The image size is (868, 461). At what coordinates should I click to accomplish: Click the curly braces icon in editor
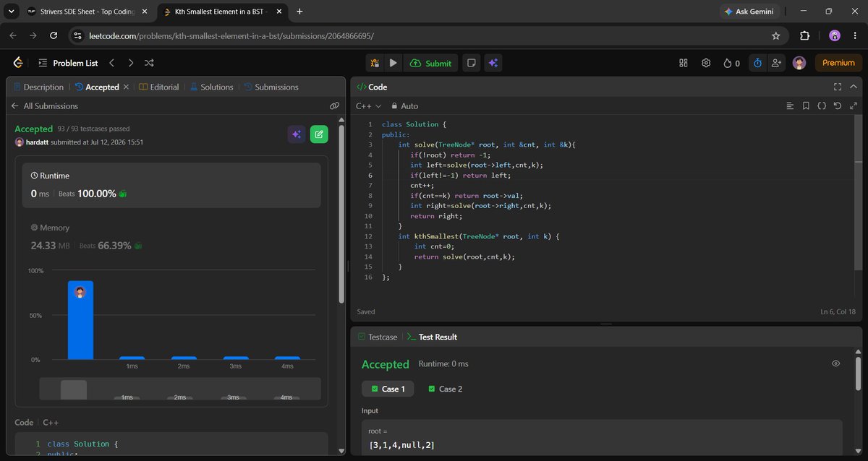(x=822, y=105)
